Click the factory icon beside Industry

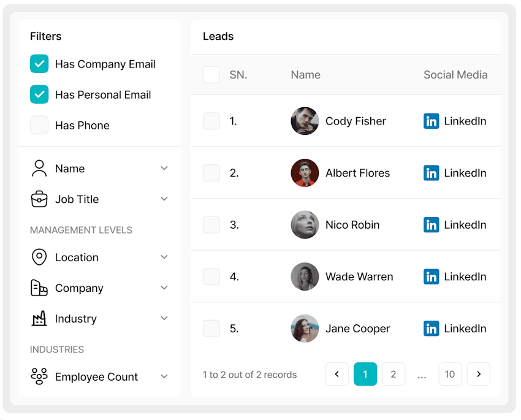tap(39, 319)
